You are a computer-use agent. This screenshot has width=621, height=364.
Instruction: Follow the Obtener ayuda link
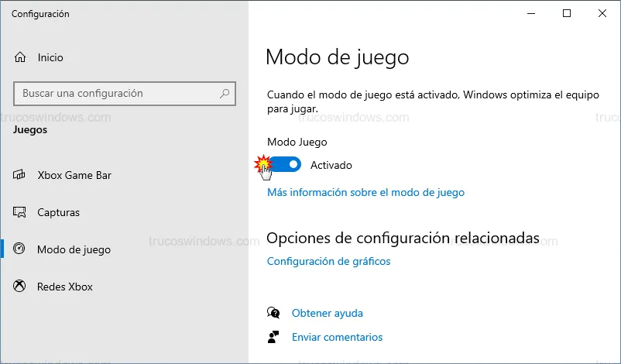point(327,313)
